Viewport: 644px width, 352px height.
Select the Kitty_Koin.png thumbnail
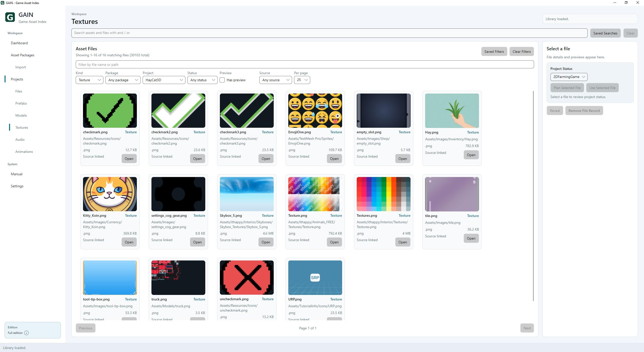(110, 194)
